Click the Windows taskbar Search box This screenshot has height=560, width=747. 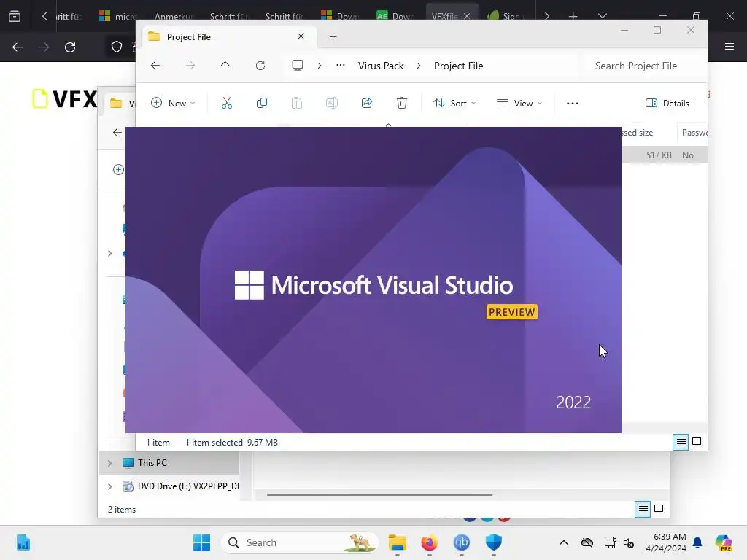299,542
